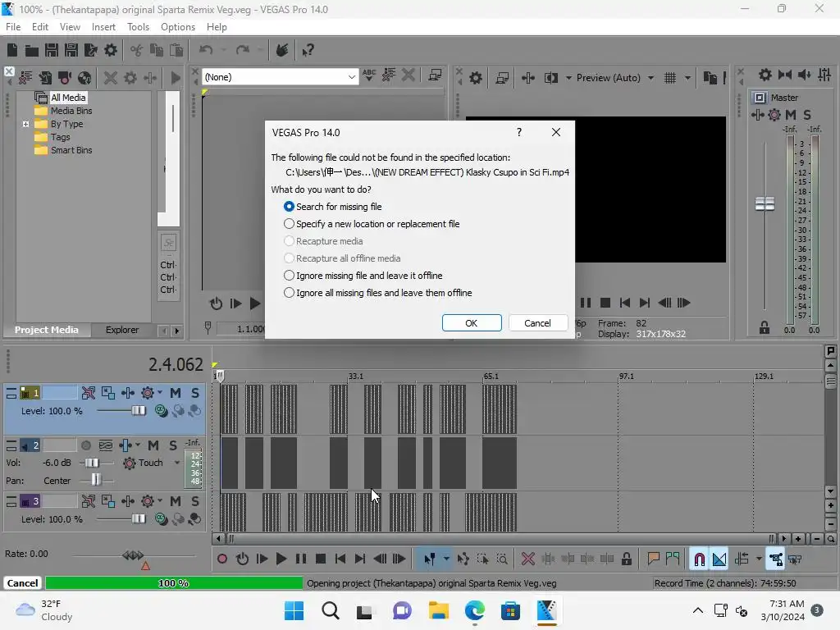Open the View menu
The height and width of the screenshot is (630, 840).
[70, 27]
